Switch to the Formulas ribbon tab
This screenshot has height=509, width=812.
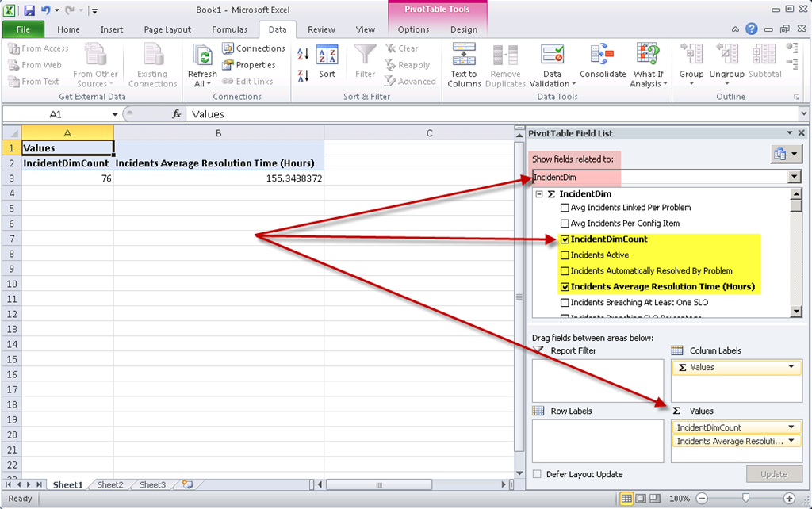point(229,29)
